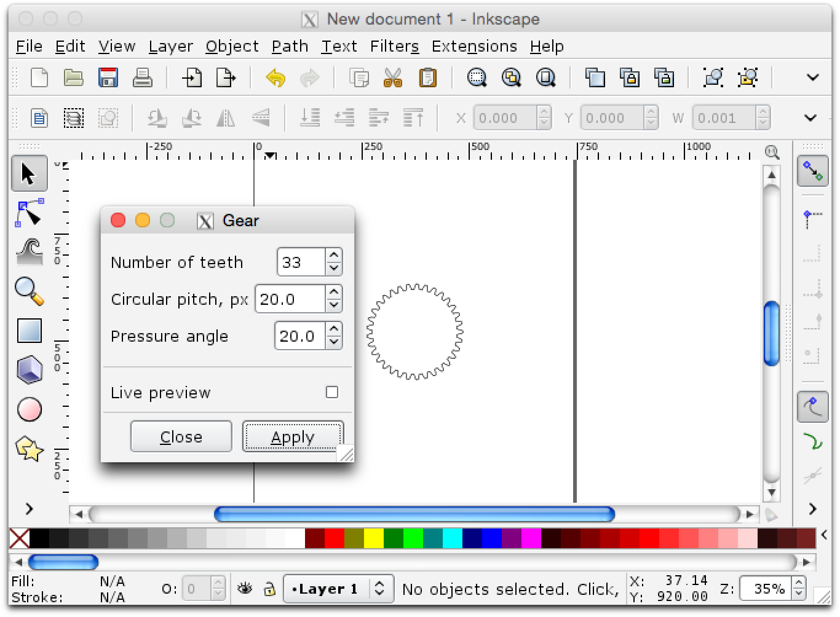This screenshot has height=617, width=840.
Task: Click Close in Gear dialog
Action: click(181, 436)
